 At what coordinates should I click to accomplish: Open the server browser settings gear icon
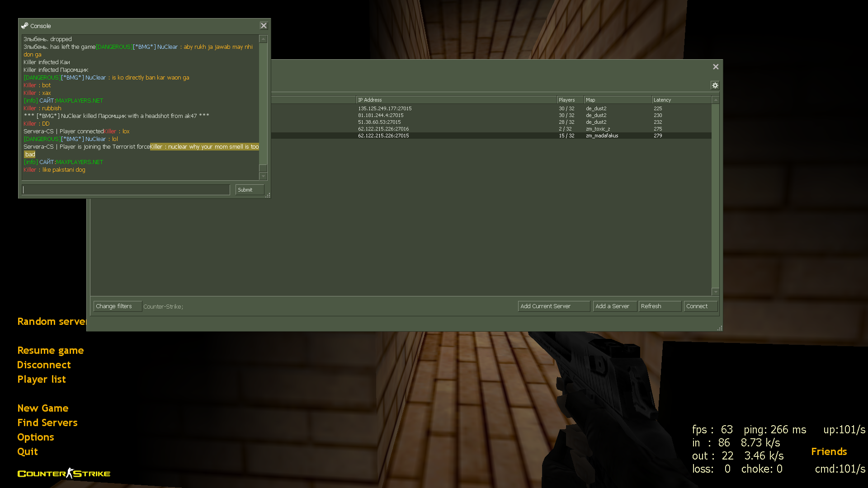click(715, 85)
